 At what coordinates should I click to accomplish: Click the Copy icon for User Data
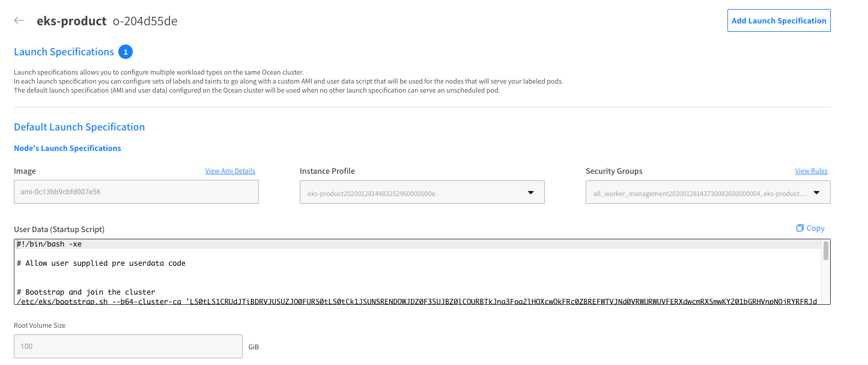(800, 229)
